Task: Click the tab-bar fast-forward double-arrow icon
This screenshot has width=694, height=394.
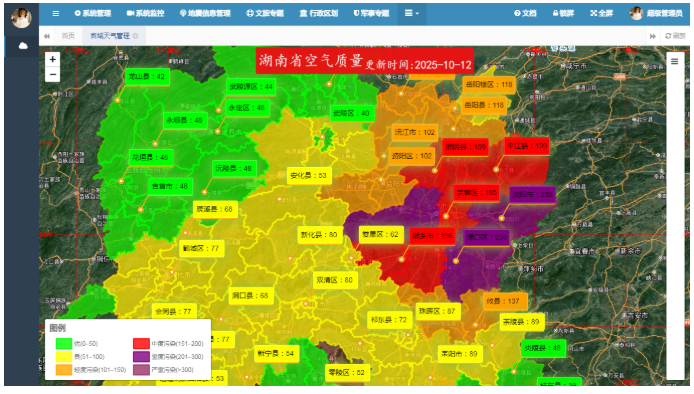Action: (x=652, y=36)
